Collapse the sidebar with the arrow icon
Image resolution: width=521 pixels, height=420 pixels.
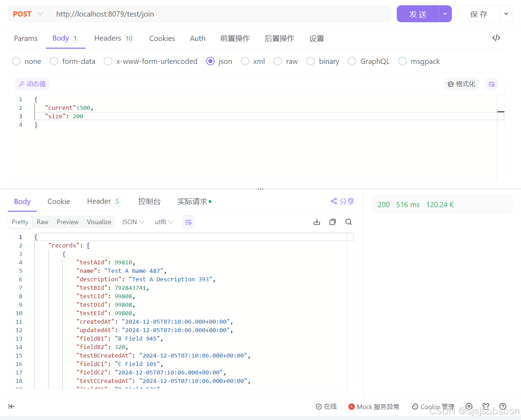(12, 407)
